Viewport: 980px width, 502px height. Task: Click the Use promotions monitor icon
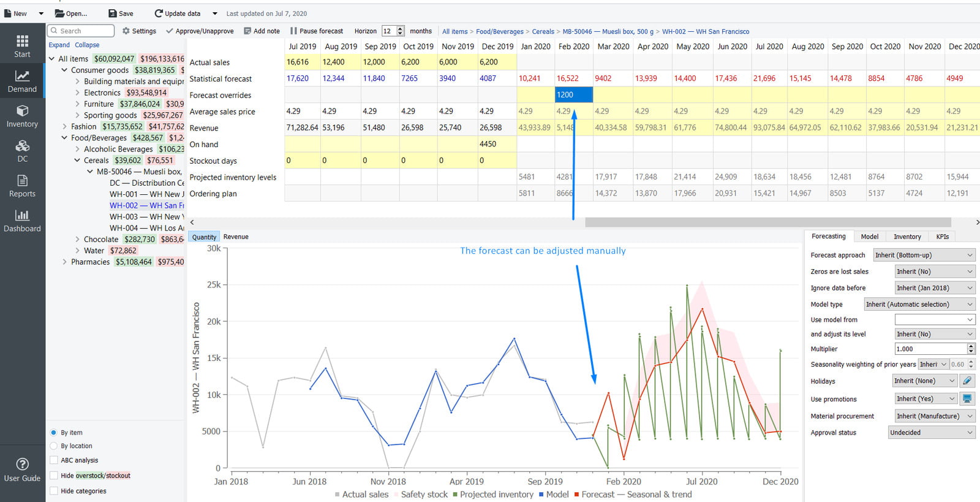(967, 398)
